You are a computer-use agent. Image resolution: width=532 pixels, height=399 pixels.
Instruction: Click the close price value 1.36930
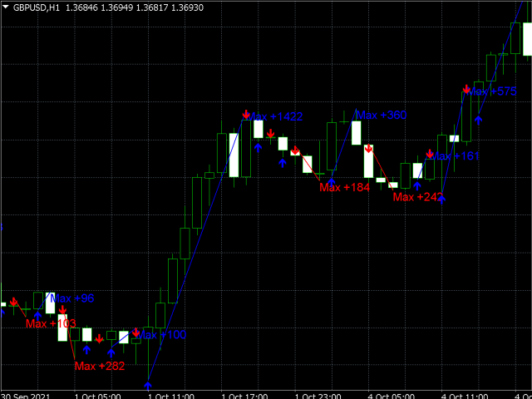(x=188, y=7)
